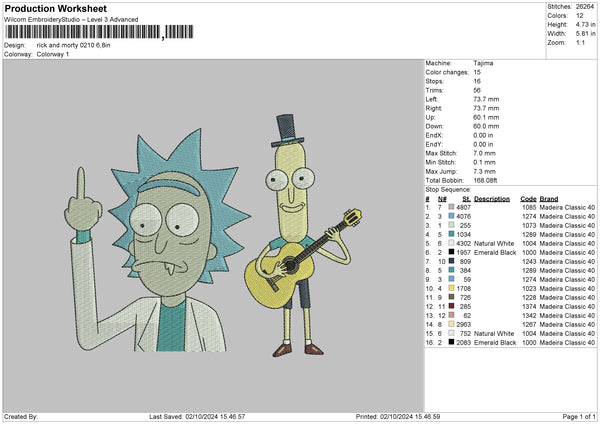The width and height of the screenshot is (600, 424).
Task: Click the 'St.' column header
Action: (x=466, y=199)
